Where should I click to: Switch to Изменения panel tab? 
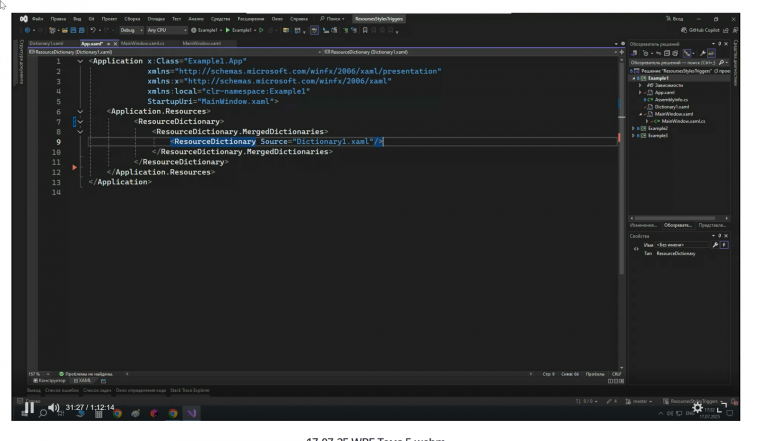(x=643, y=225)
